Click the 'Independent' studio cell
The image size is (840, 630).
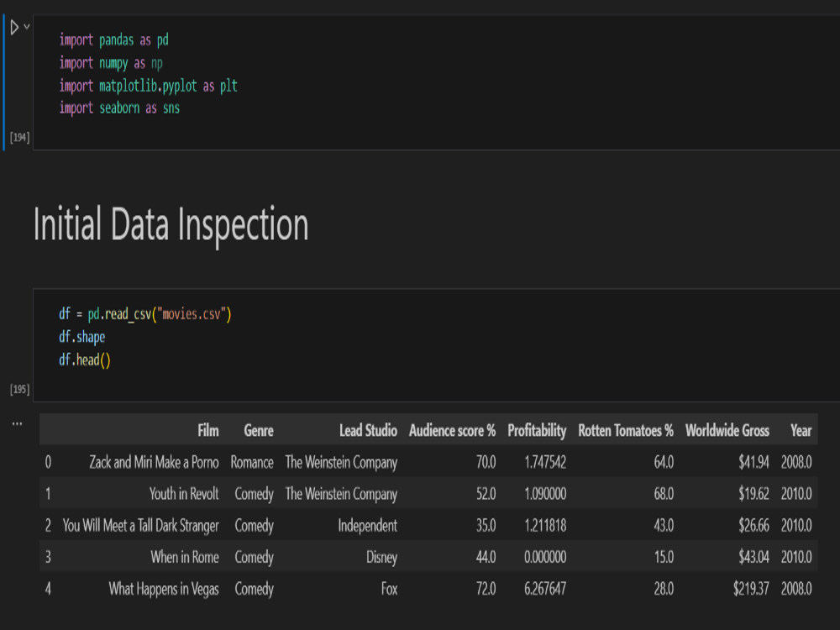click(368, 526)
